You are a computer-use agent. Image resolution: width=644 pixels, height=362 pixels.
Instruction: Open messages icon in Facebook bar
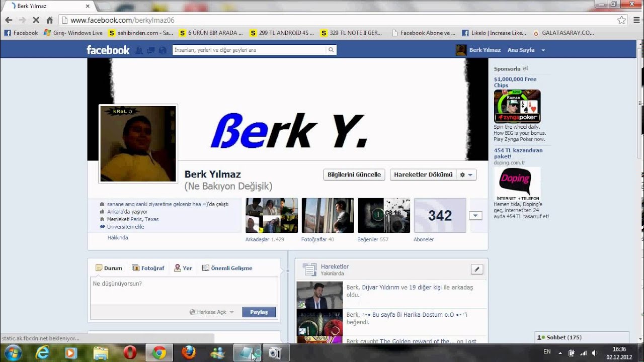[x=151, y=50]
